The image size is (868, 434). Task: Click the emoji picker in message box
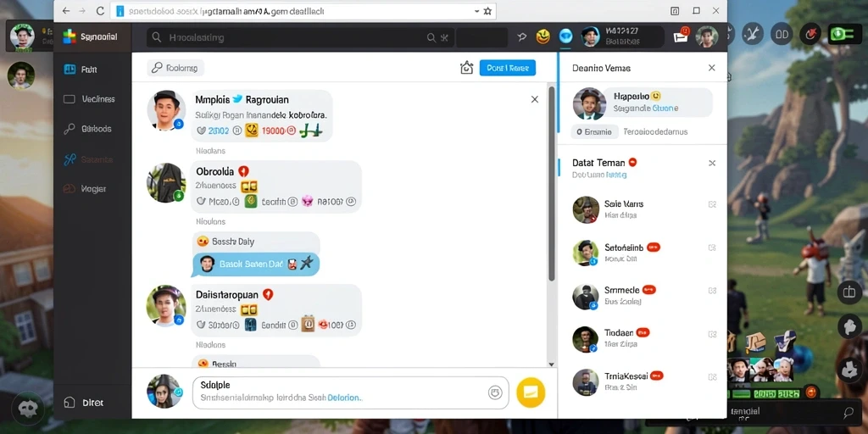(x=495, y=392)
